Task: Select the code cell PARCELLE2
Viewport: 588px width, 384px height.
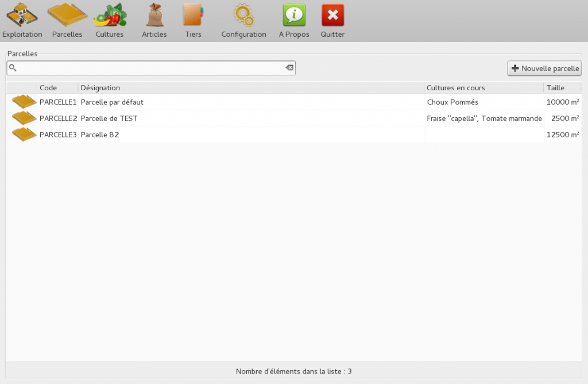Action: pyautogui.click(x=58, y=118)
